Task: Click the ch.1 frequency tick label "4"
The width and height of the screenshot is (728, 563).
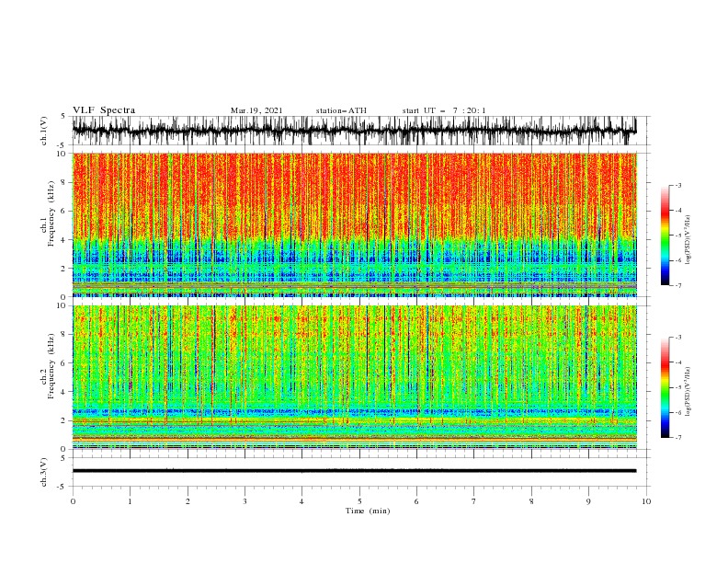Action: click(x=64, y=240)
